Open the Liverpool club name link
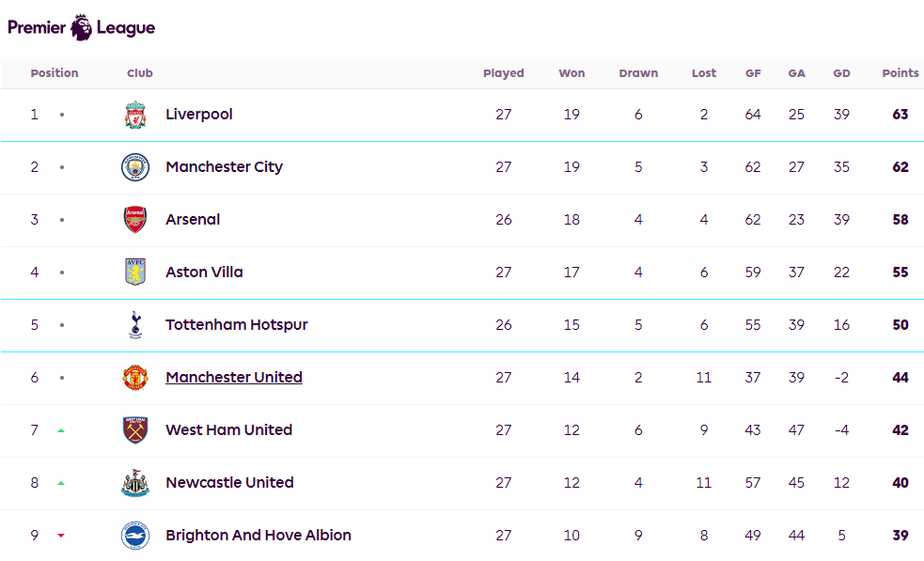The image size is (924, 561). [199, 115]
